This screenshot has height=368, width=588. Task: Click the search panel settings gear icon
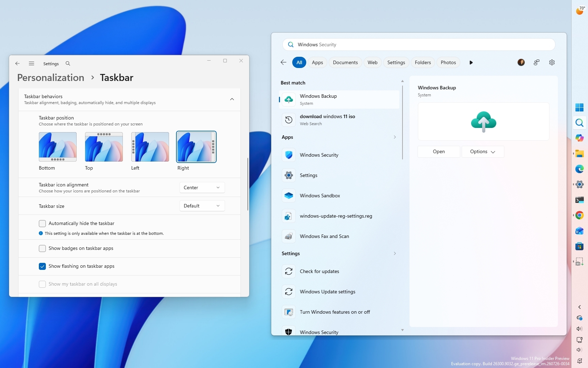pyautogui.click(x=552, y=62)
